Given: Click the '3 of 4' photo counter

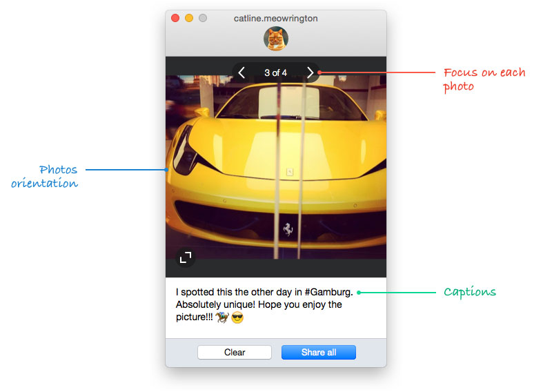Looking at the screenshot, I should pyautogui.click(x=275, y=73).
